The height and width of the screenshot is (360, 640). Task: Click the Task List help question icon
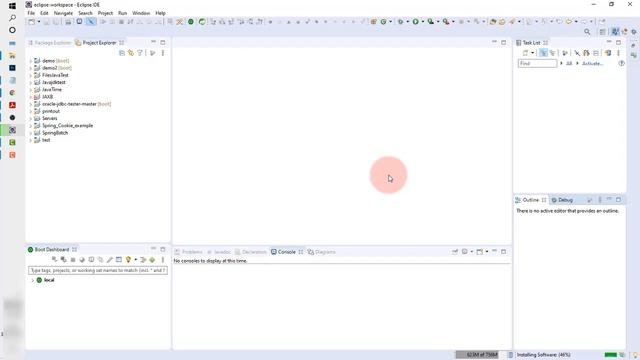tap(621, 64)
